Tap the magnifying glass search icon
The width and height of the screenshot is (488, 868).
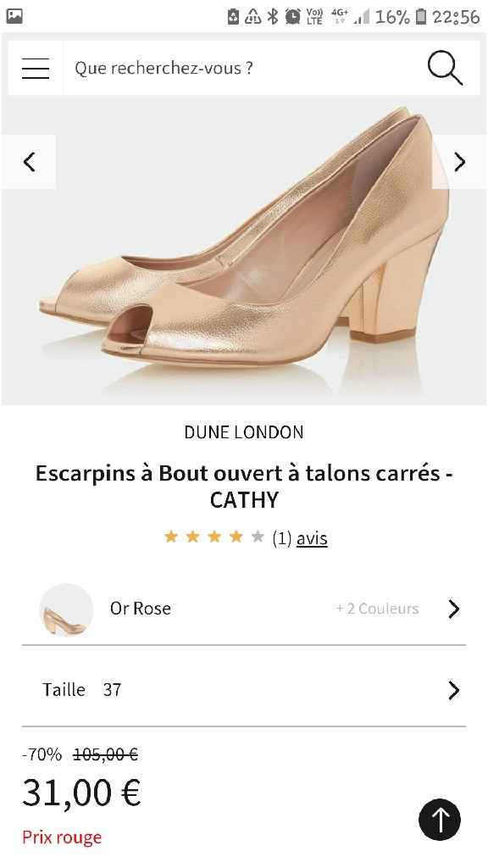coord(445,68)
